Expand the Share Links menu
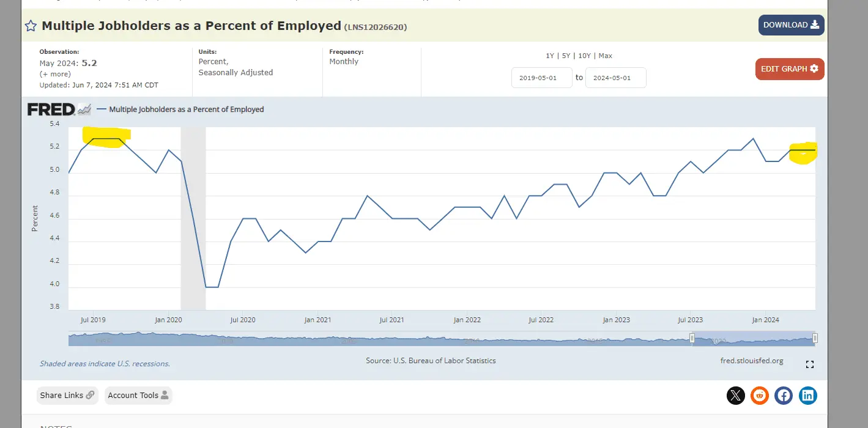This screenshot has width=868, height=428. pos(67,396)
